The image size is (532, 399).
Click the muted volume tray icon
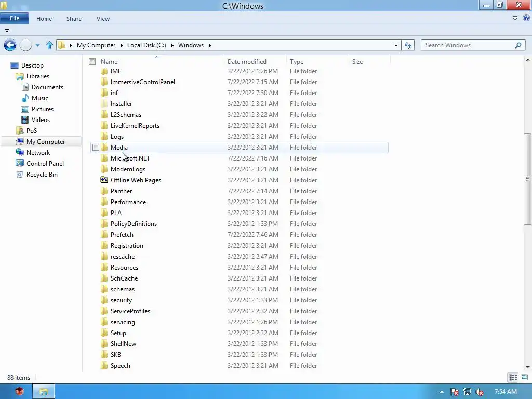point(480,392)
